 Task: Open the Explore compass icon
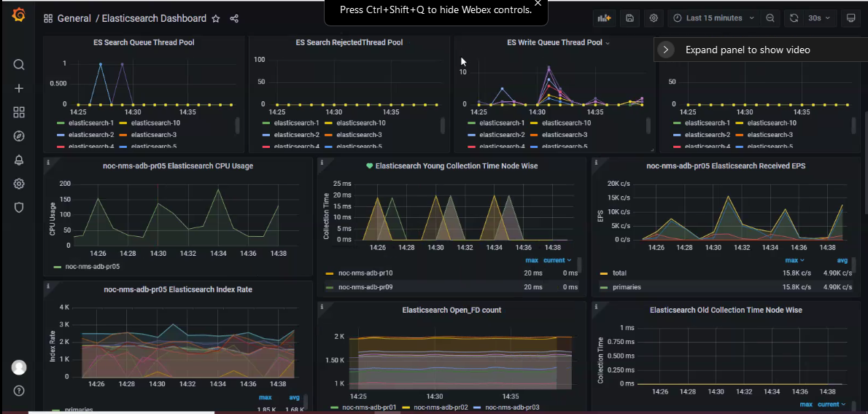tap(19, 136)
